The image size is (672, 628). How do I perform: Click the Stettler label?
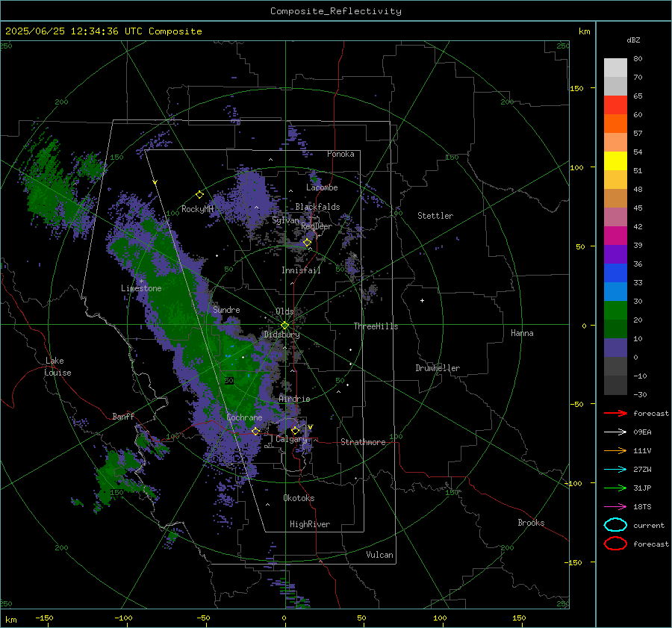pos(435,216)
